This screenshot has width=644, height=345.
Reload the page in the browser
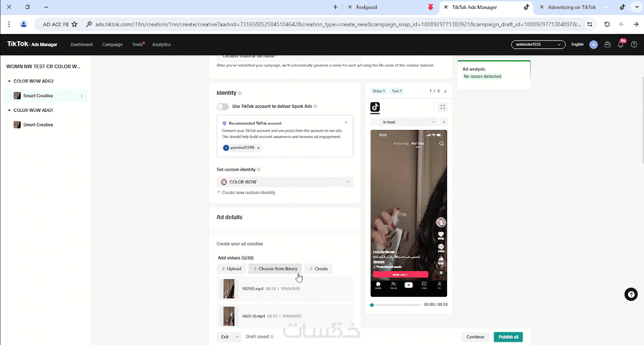[x=607, y=24]
